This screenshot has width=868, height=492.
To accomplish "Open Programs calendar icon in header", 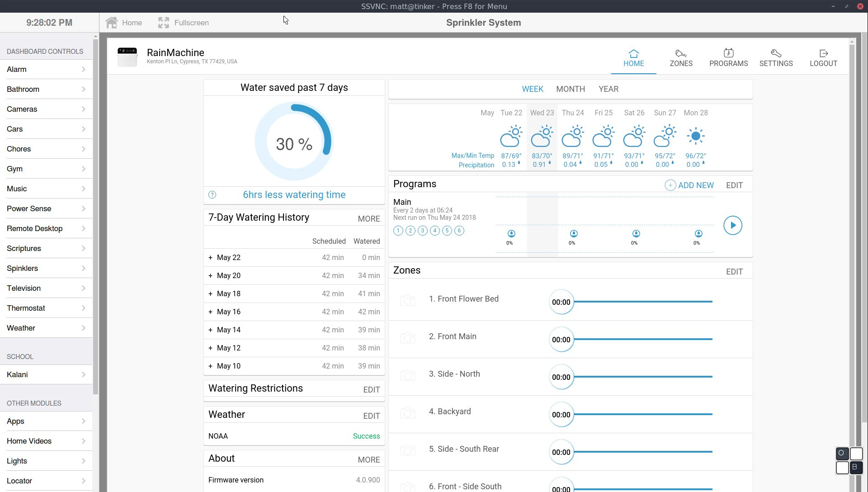I will pos(728,53).
